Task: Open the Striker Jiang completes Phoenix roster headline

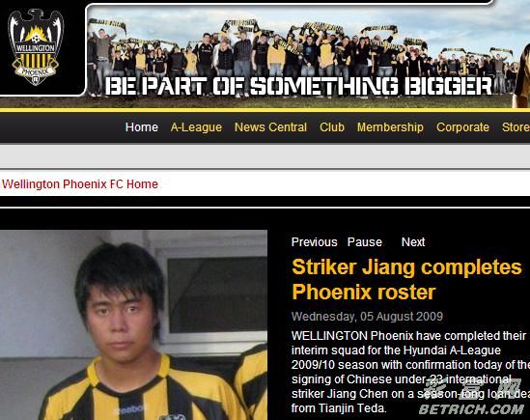Action: point(406,279)
